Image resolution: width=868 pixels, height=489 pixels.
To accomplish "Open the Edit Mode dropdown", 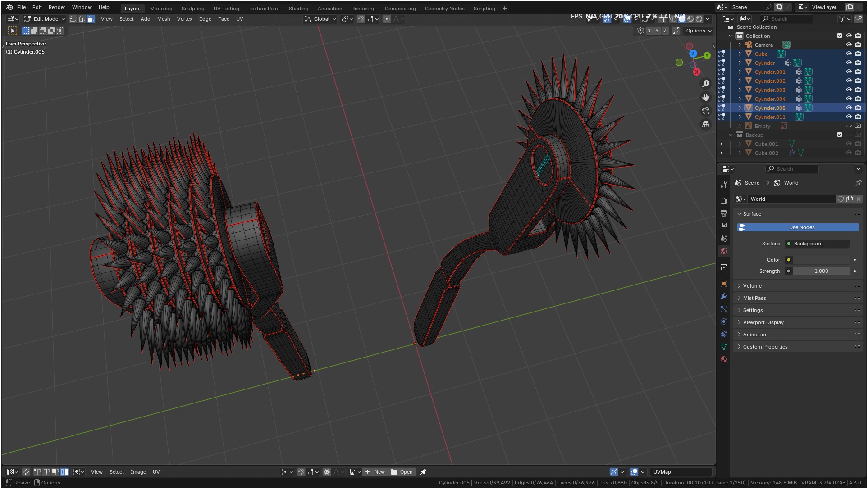I will [x=45, y=19].
